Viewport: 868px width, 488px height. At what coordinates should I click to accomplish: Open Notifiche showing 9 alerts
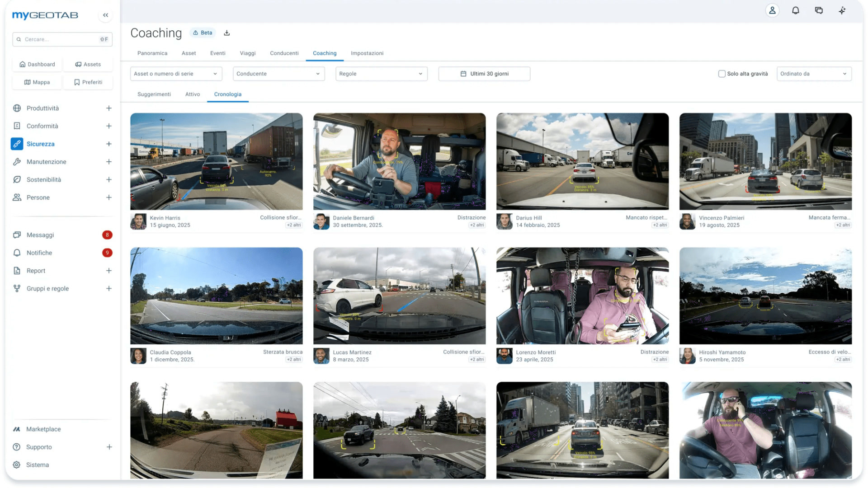point(39,253)
